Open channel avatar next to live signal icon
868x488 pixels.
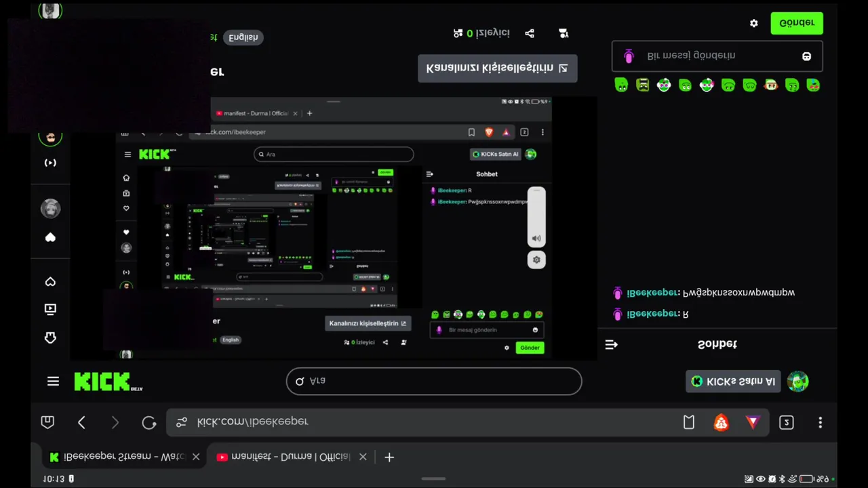tap(50, 136)
